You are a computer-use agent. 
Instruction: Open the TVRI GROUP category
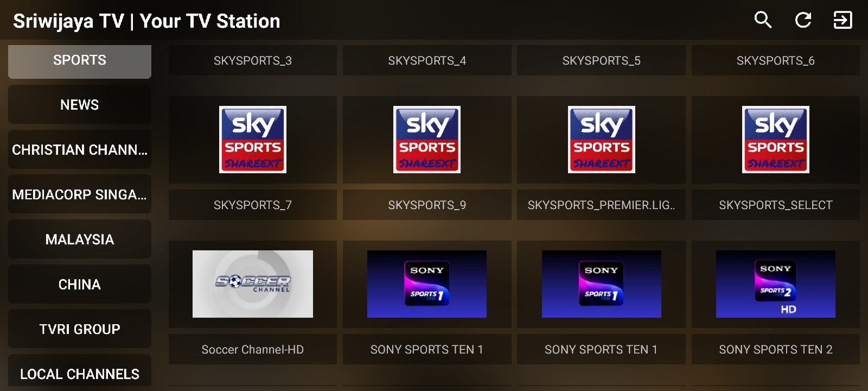pyautogui.click(x=80, y=329)
